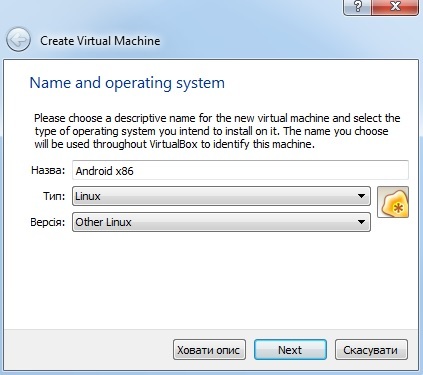Click the Create Virtual Machine title text

pos(100,41)
